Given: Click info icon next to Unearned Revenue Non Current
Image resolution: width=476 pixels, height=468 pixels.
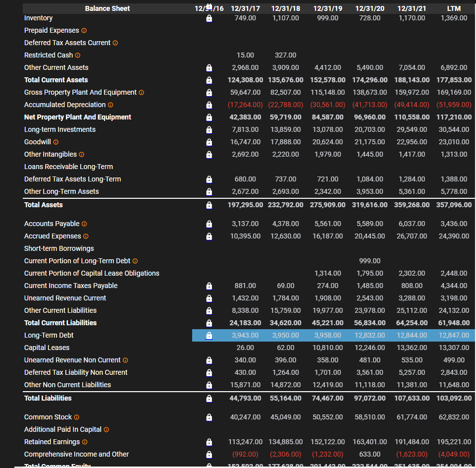Looking at the screenshot, I should click(125, 360).
